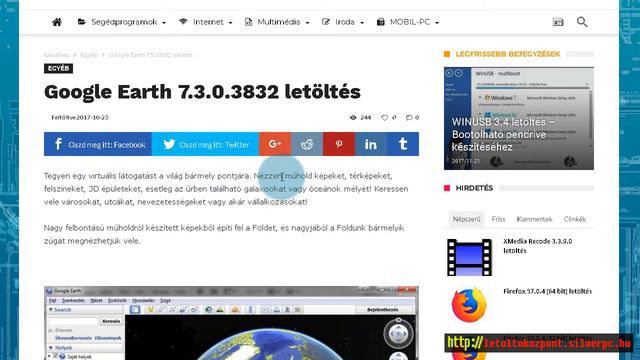Open XMedia Recode 3.3.9.0 letöltés link

[538, 246]
